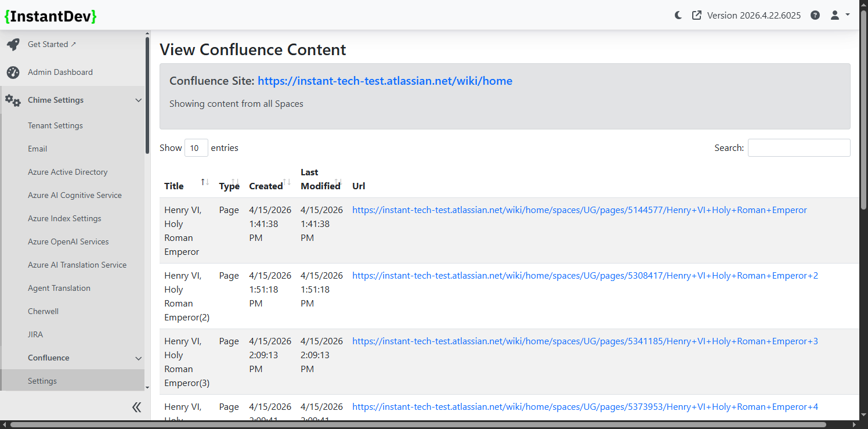Viewport: 868px width, 429px height.
Task: Collapse the Chime Settings section chevron
Action: point(138,100)
